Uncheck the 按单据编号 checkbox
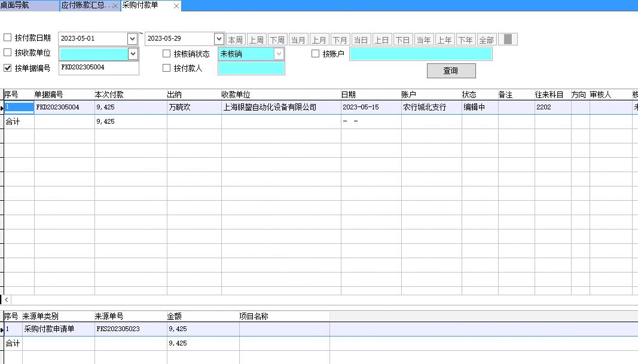This screenshot has width=638, height=364. click(8, 68)
